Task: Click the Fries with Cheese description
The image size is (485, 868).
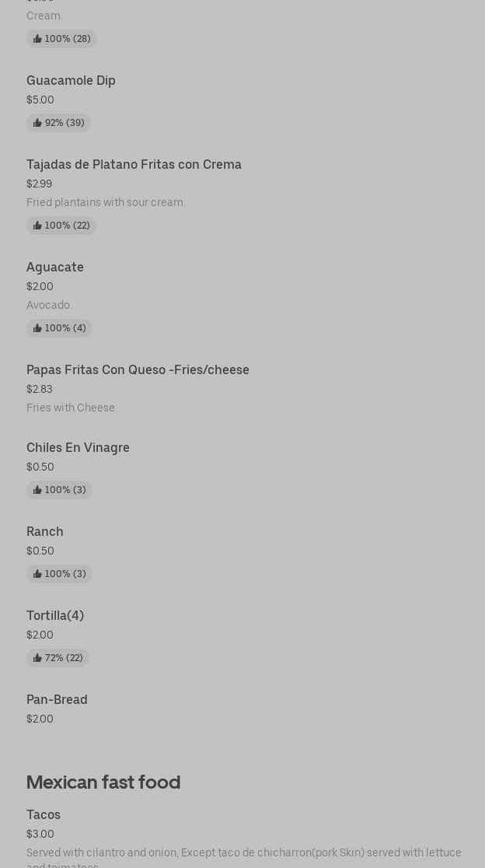Action: (x=71, y=408)
